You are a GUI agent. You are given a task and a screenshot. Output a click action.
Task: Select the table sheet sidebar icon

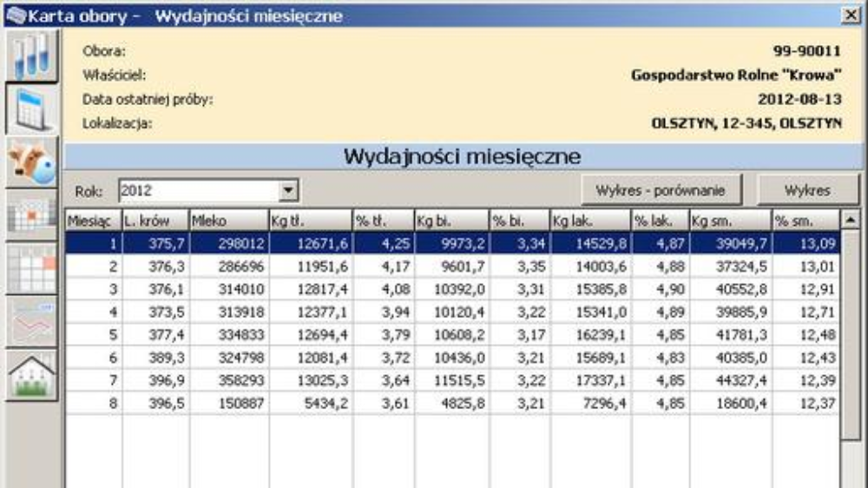(x=32, y=109)
